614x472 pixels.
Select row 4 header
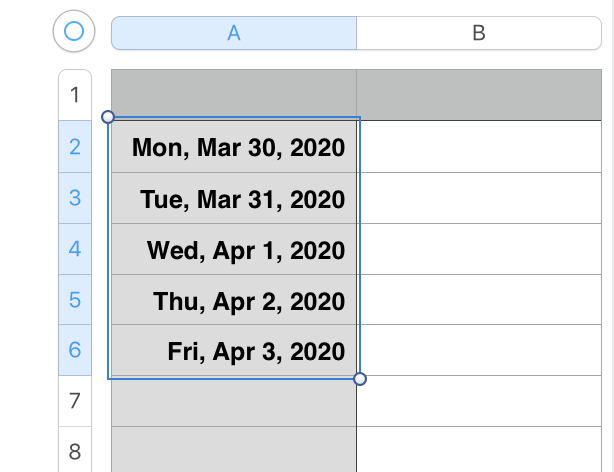75,249
